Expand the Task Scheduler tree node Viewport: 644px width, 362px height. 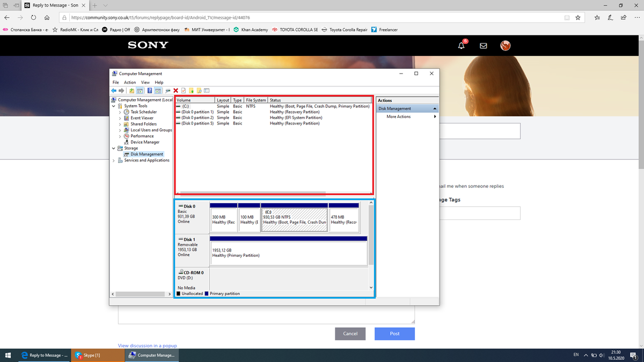click(x=120, y=112)
